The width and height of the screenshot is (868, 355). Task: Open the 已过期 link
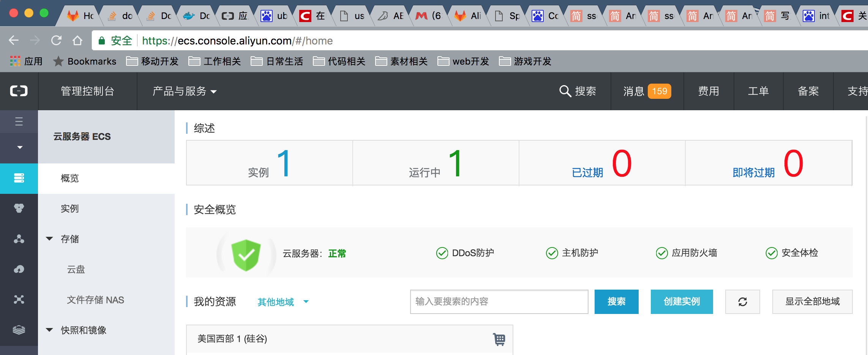pyautogui.click(x=587, y=173)
